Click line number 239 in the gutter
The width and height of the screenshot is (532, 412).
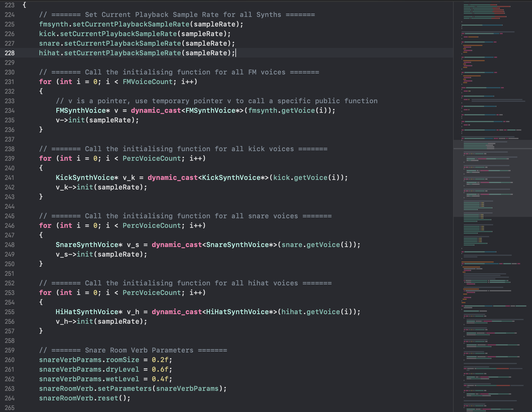(x=10, y=158)
